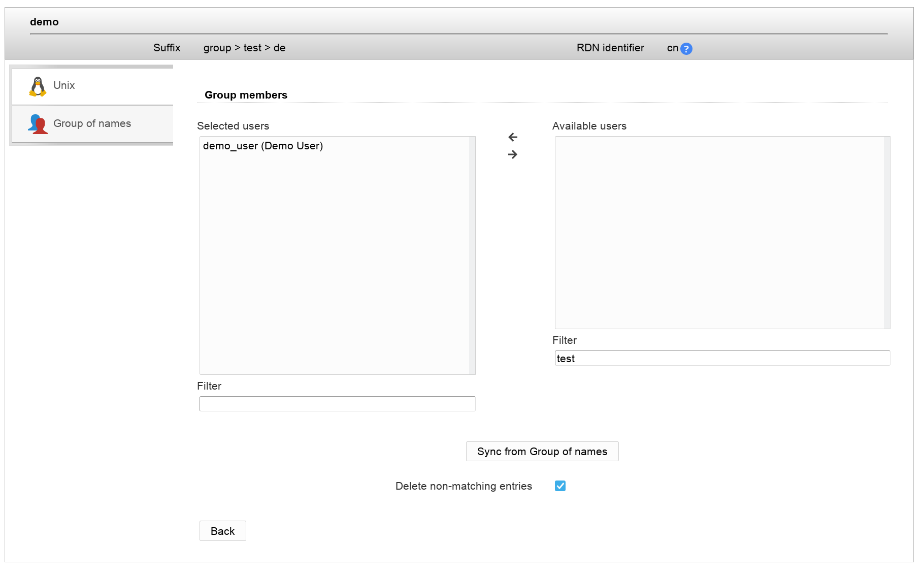Screen dimensions: 924x576
Task: Open the Group of names tab label
Action: pos(92,123)
